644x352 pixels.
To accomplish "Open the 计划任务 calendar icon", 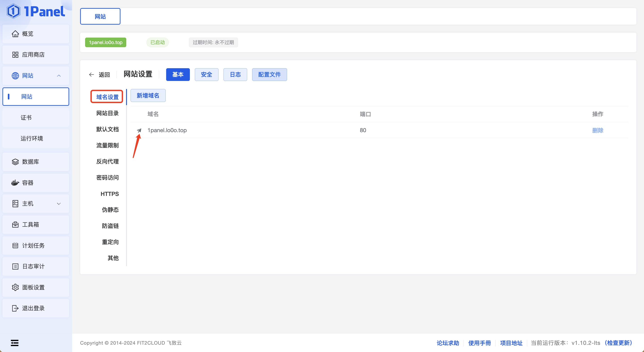I will click(15, 246).
